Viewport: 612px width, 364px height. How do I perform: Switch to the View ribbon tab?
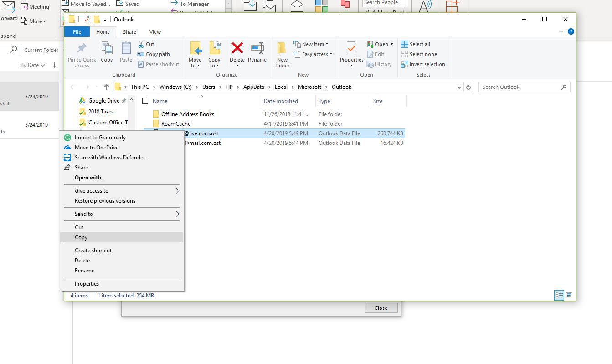pyautogui.click(x=155, y=32)
